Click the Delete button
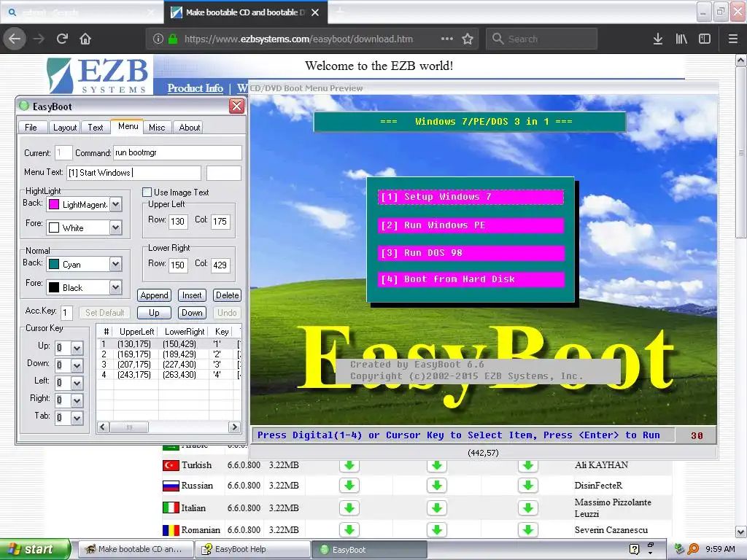 tap(227, 295)
